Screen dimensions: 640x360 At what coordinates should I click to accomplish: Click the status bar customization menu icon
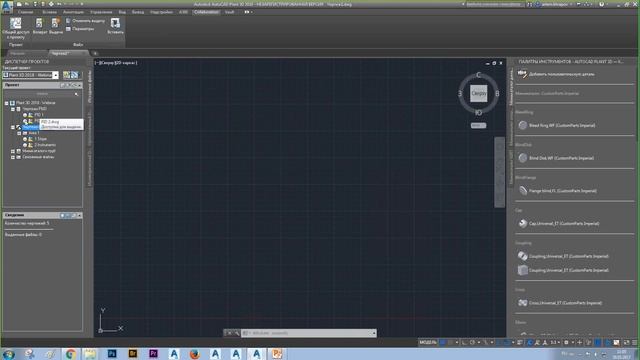coord(635,342)
